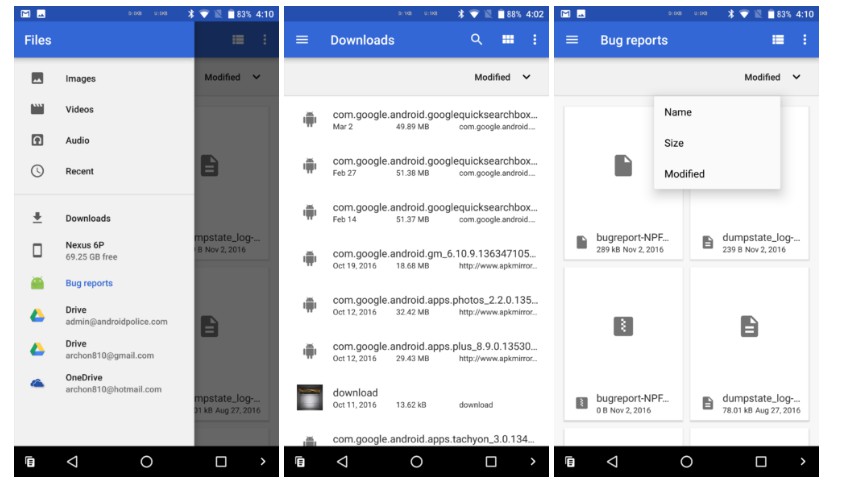Click Drive icon for admin@androidpolice.com

click(x=37, y=315)
